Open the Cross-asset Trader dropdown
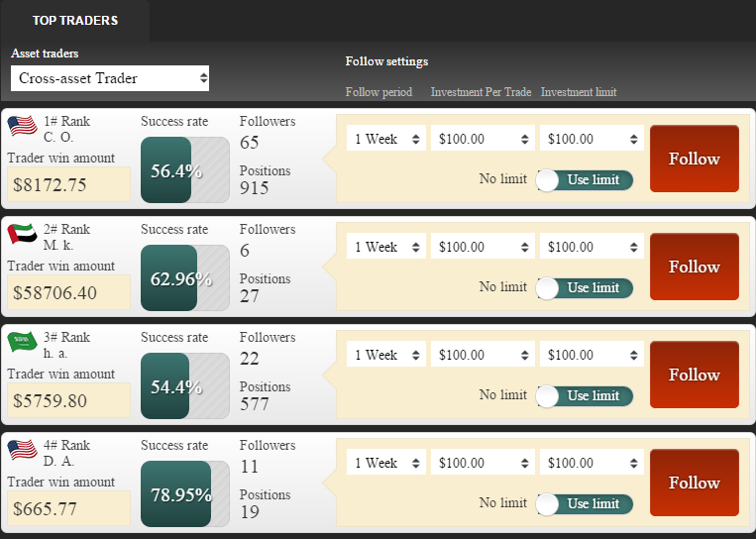Screen dimensions: 756x539 point(110,78)
